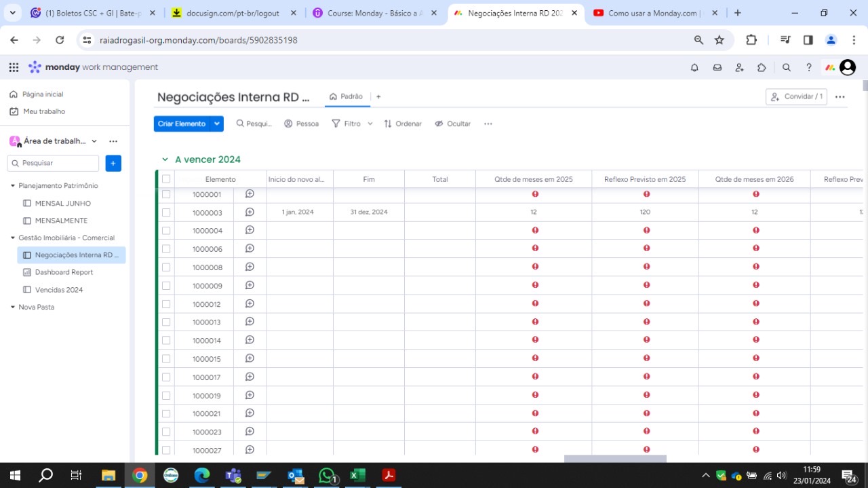Click the invite members icon in header
This screenshot has width=868, height=488.
pyautogui.click(x=739, y=67)
